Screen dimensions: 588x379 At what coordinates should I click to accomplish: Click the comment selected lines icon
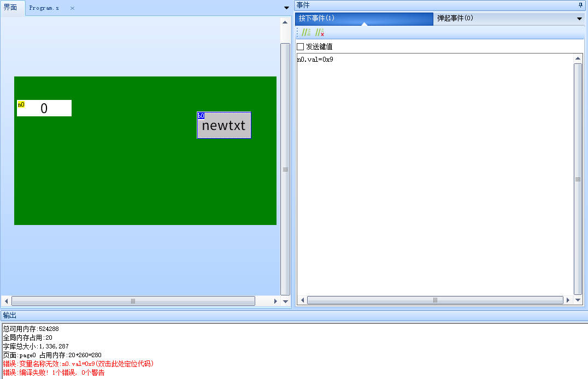306,32
